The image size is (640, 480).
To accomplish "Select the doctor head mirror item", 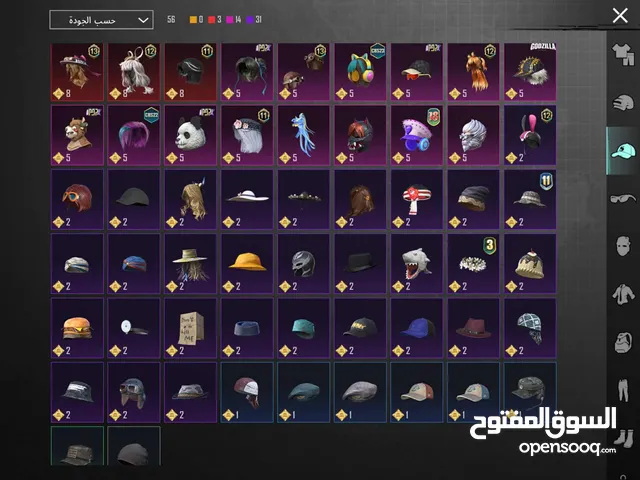I will (x=134, y=328).
